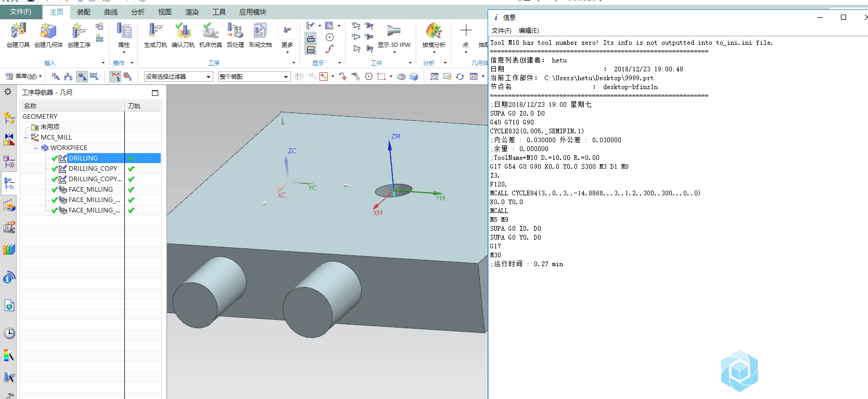This screenshot has height=399, width=868.
Task: Open the History clock sidebar tab
Action: 9,333
